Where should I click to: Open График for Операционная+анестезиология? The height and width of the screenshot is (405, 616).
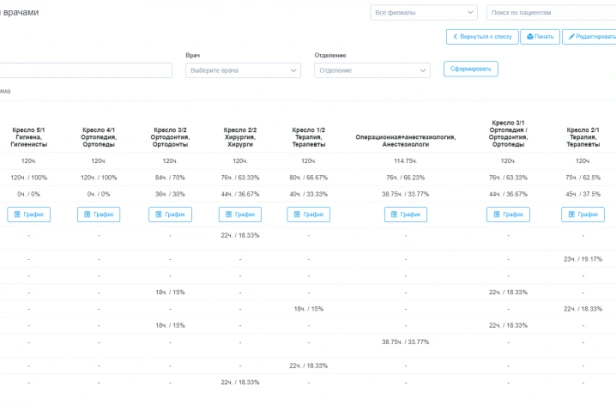(405, 214)
